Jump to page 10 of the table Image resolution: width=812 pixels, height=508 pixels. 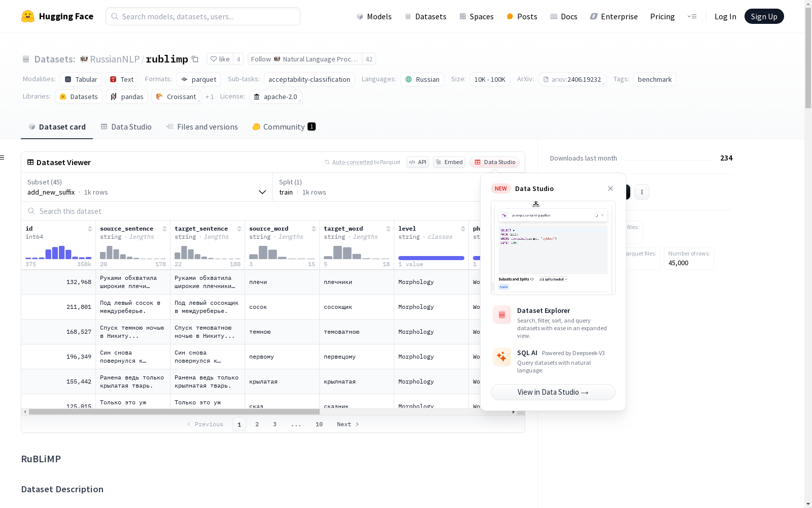pyautogui.click(x=319, y=424)
